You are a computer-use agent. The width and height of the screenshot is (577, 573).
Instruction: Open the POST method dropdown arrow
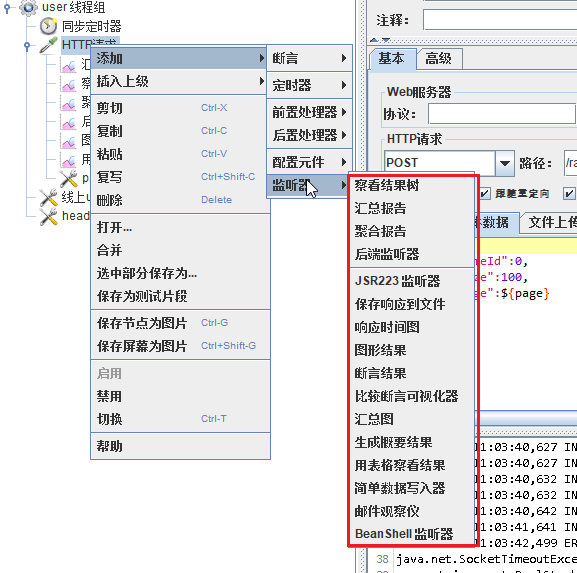pos(505,163)
